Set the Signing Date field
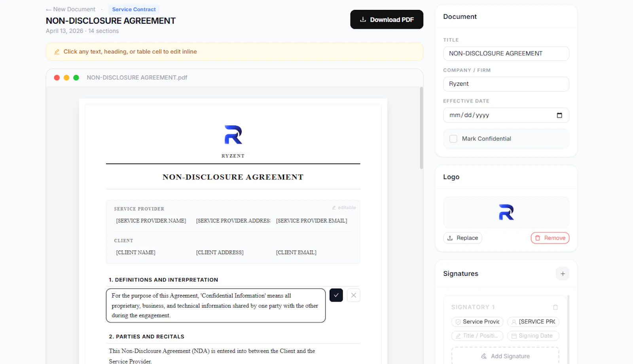The image size is (633, 364). point(533,336)
